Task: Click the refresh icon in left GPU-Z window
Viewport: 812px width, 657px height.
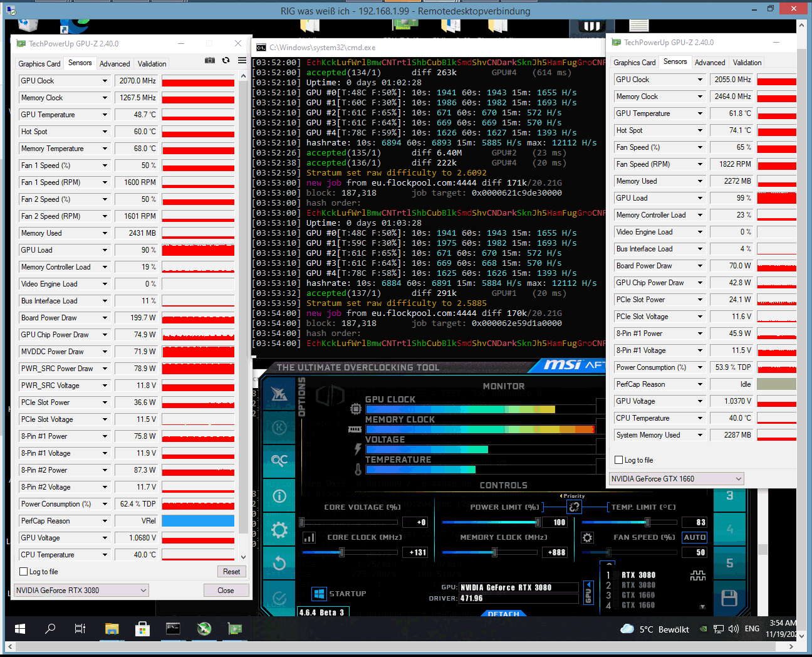Action: pos(226,60)
